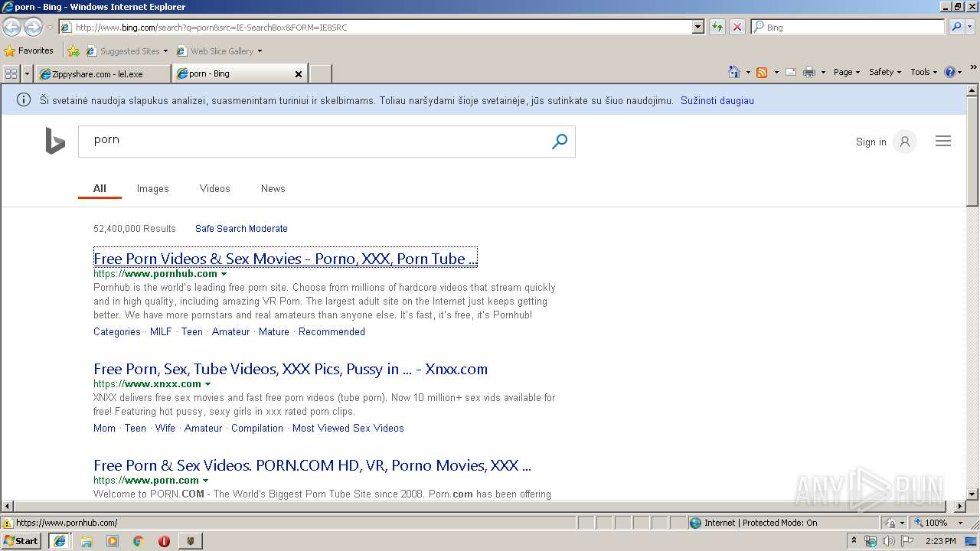Viewport: 980px width, 551px height.
Task: Show hidden tray icons arrow
Action: pyautogui.click(x=854, y=541)
